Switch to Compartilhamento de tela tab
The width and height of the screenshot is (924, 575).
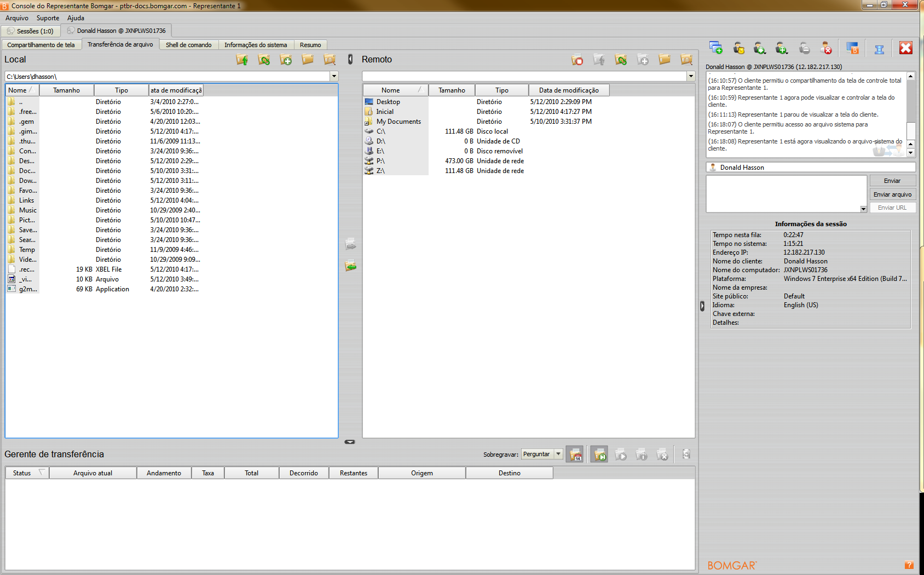click(x=41, y=45)
